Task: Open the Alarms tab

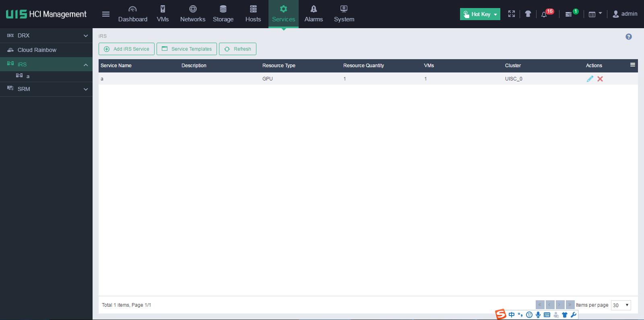Action: 314,14
